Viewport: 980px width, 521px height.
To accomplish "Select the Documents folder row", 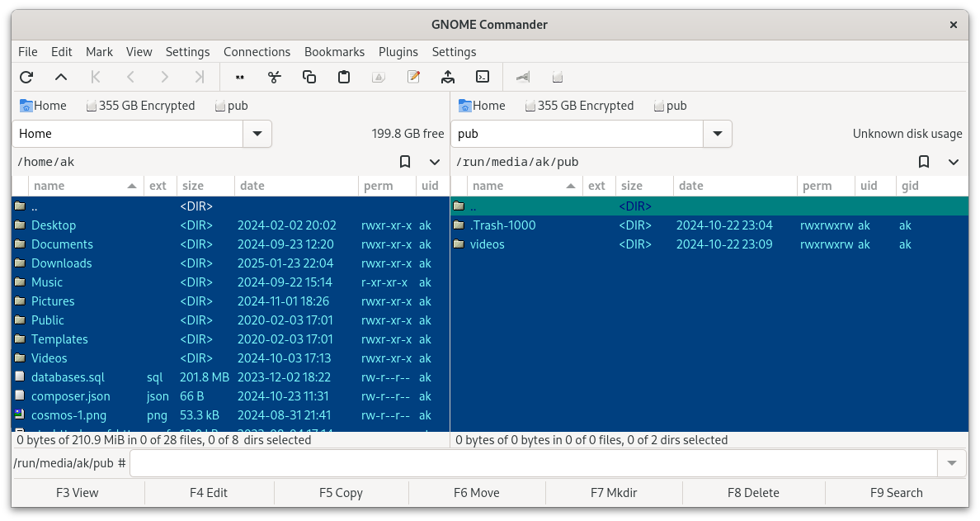I will 231,244.
